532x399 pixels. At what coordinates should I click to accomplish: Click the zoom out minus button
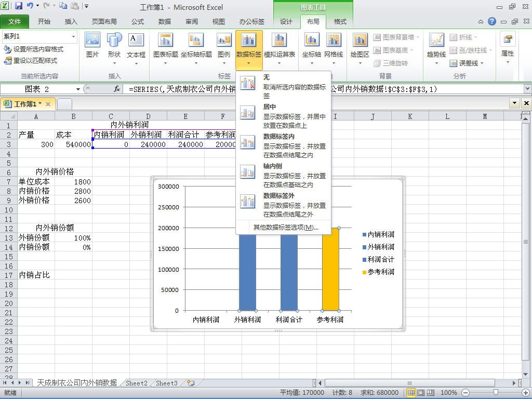[465, 393]
